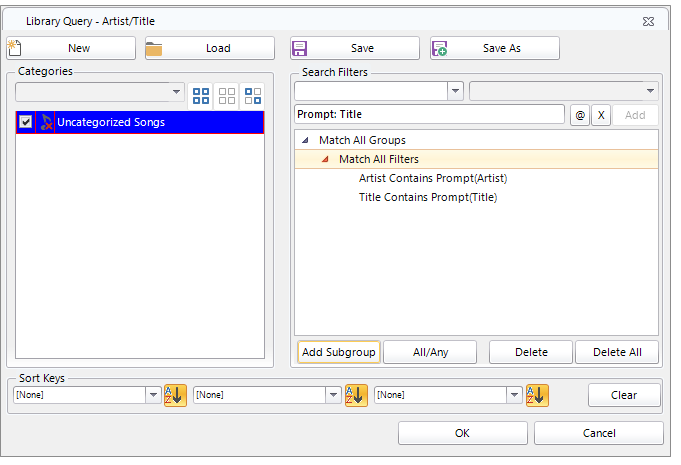Click the Prompt: Title text field
Image resolution: width=681 pixels, height=465 pixels.
429,115
